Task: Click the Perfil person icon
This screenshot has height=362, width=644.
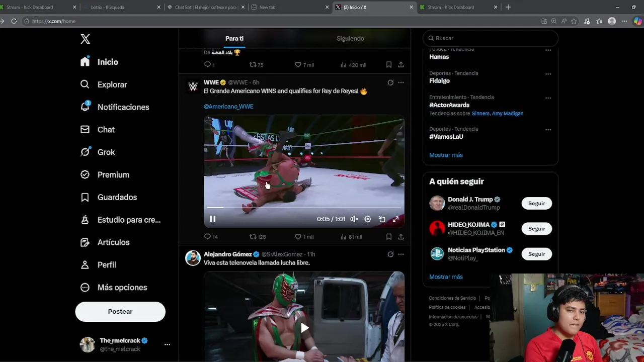Action: point(85,265)
